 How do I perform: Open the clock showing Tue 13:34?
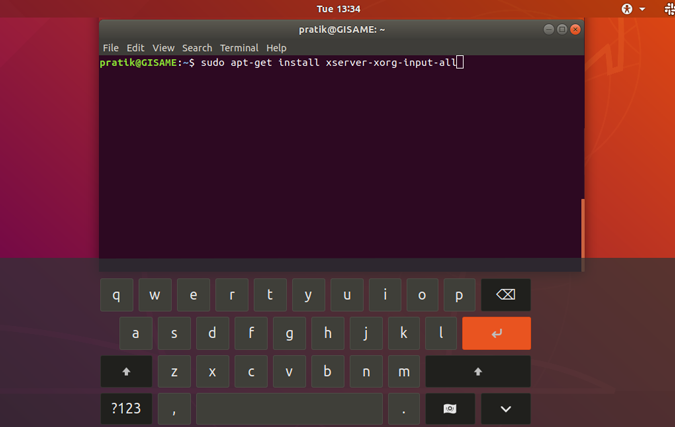338,9
